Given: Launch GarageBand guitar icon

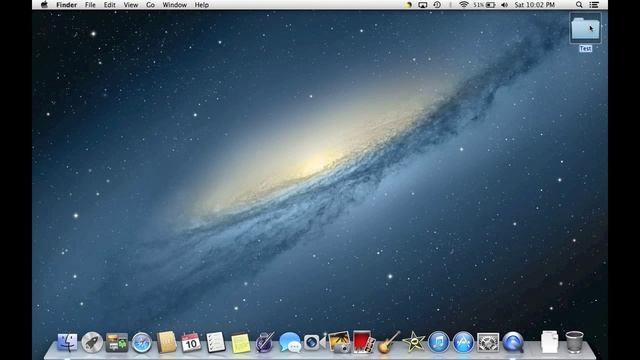Looking at the screenshot, I should (x=389, y=342).
